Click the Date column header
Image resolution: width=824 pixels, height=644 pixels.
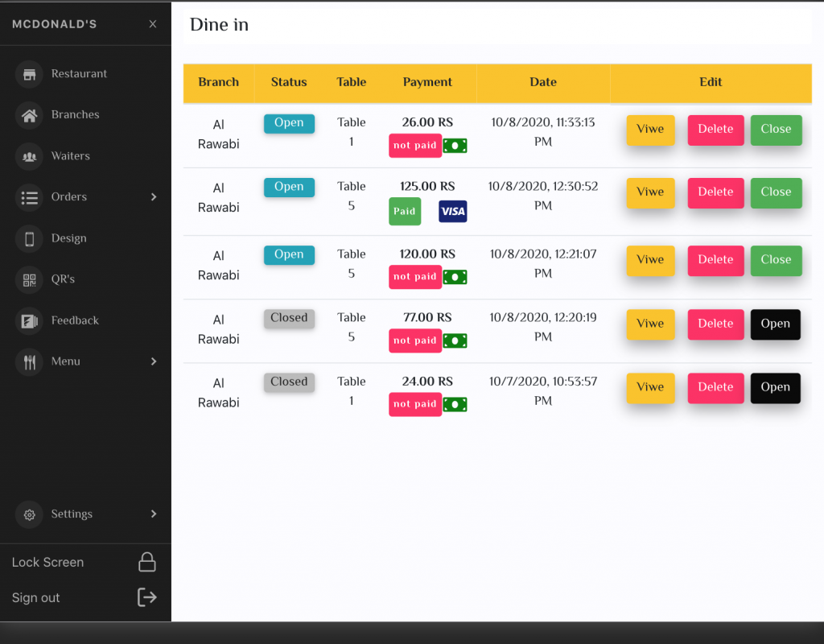[x=543, y=83]
